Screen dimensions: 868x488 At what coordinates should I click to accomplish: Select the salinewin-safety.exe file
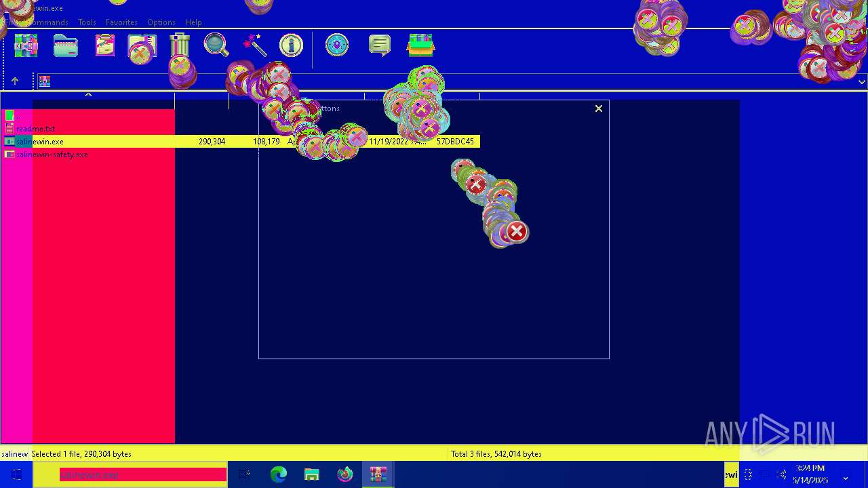pyautogui.click(x=52, y=155)
